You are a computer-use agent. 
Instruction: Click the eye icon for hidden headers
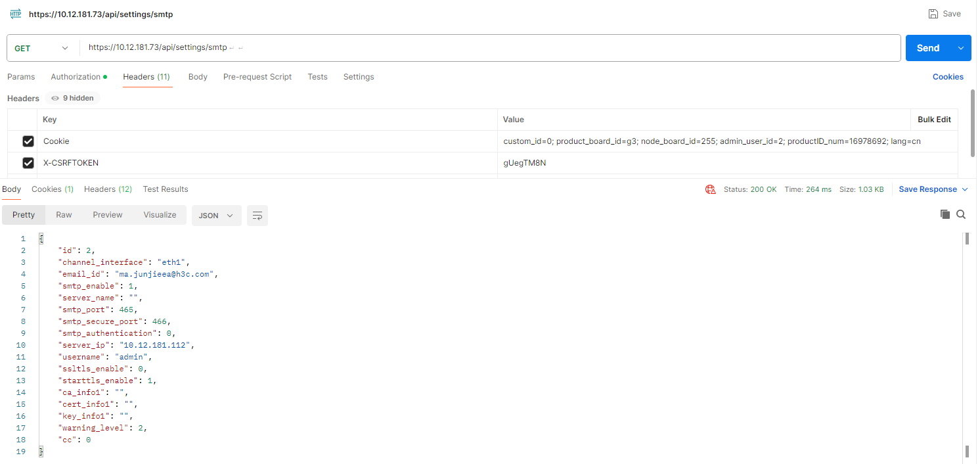tap(55, 99)
